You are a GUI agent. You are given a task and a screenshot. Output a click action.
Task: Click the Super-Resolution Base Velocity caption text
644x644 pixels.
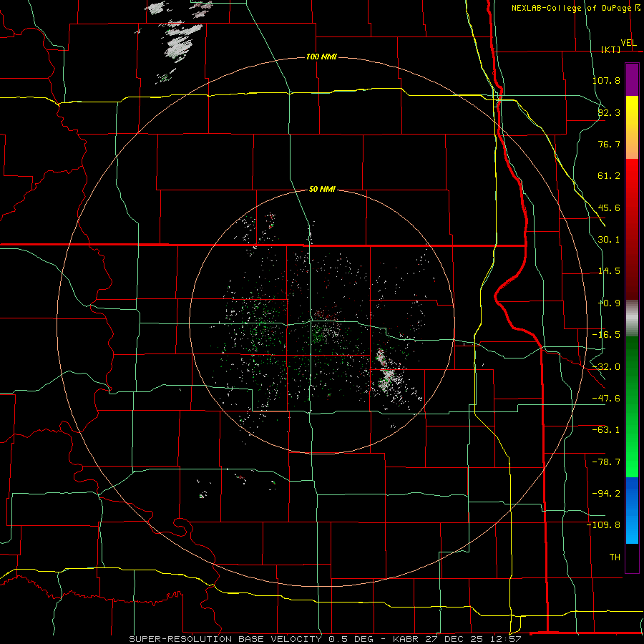coord(325,639)
